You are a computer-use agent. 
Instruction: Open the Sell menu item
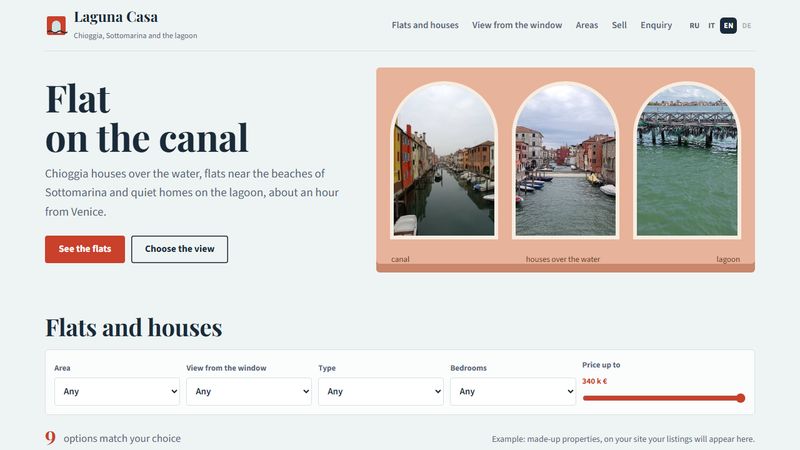(619, 25)
